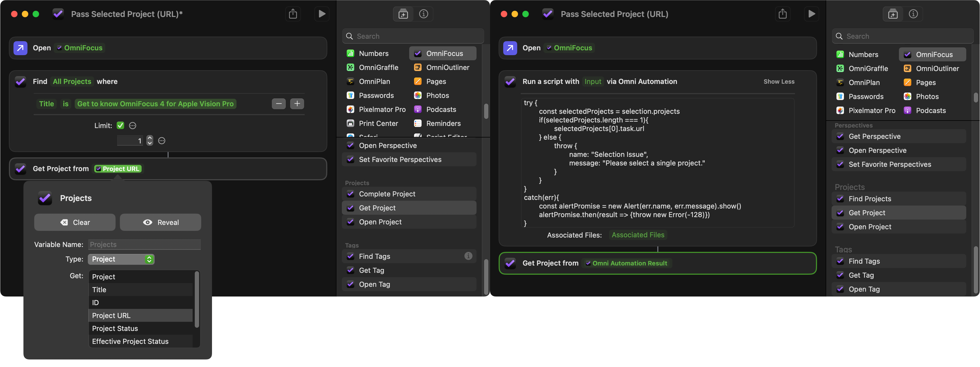This screenshot has width=980, height=367.
Task: Add another filter condition
Action: point(297,104)
